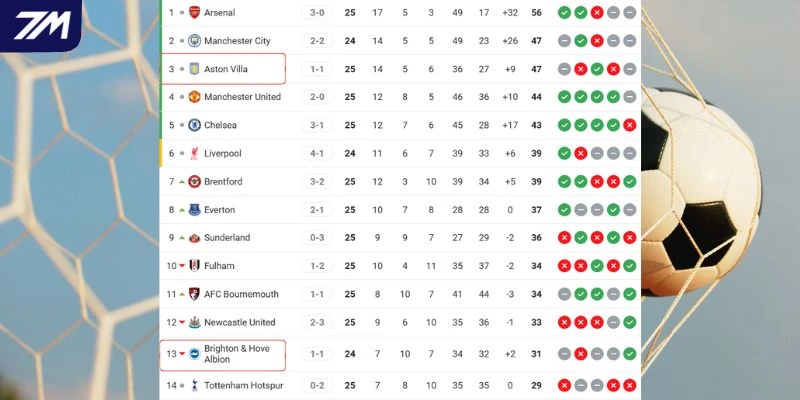Click Manchester United's gray draw form icon
Screen dimensions: 800x400
point(629,97)
